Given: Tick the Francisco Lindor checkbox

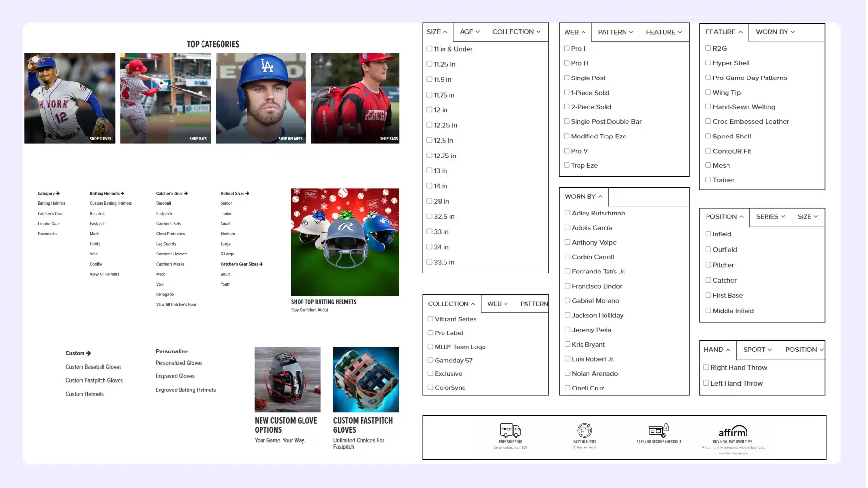Looking at the screenshot, I should pyautogui.click(x=567, y=286).
